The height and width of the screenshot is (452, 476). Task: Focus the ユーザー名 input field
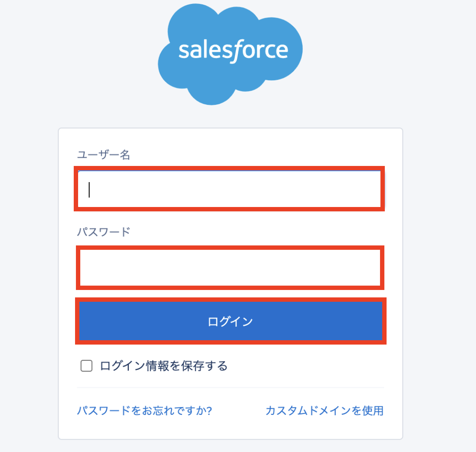coord(230,189)
